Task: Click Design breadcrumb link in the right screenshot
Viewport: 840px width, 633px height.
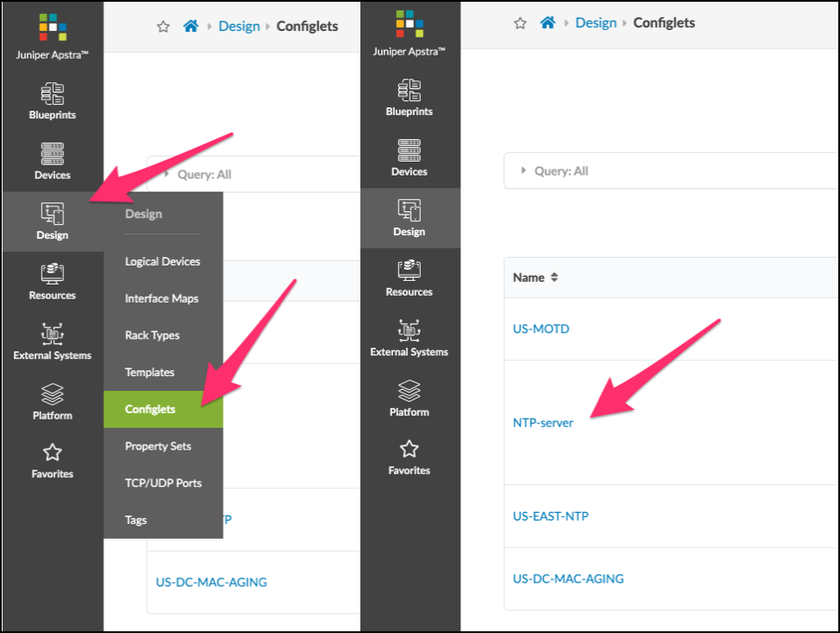Action: [x=595, y=23]
